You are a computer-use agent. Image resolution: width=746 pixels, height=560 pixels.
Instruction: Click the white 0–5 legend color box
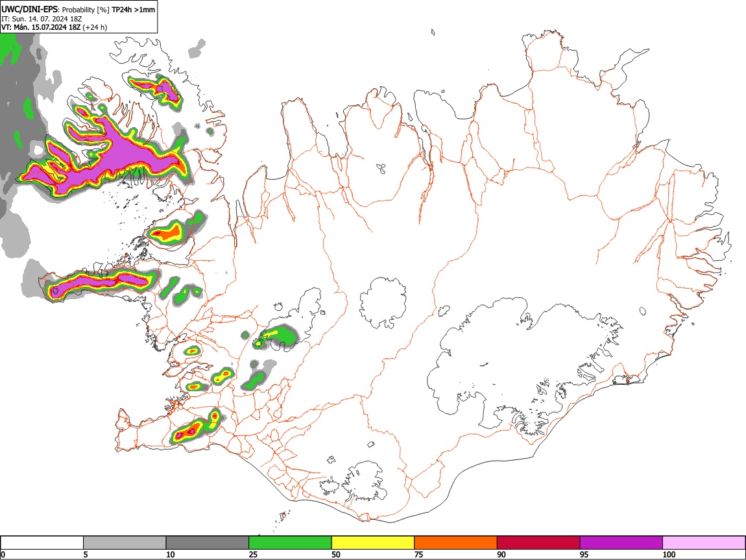[x=42, y=543]
